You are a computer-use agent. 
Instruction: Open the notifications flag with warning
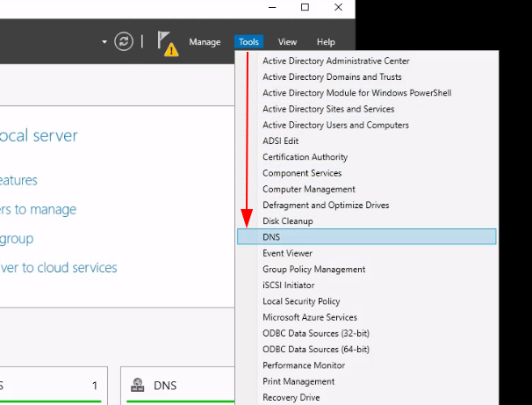coord(168,43)
